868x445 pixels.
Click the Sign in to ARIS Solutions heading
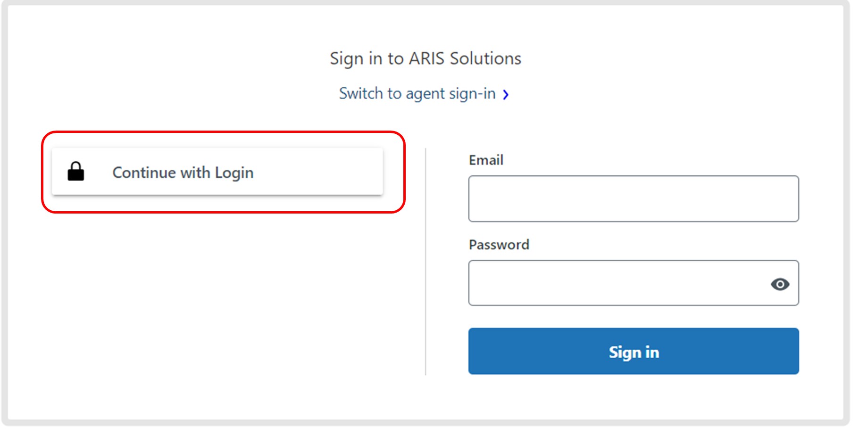[x=425, y=58]
